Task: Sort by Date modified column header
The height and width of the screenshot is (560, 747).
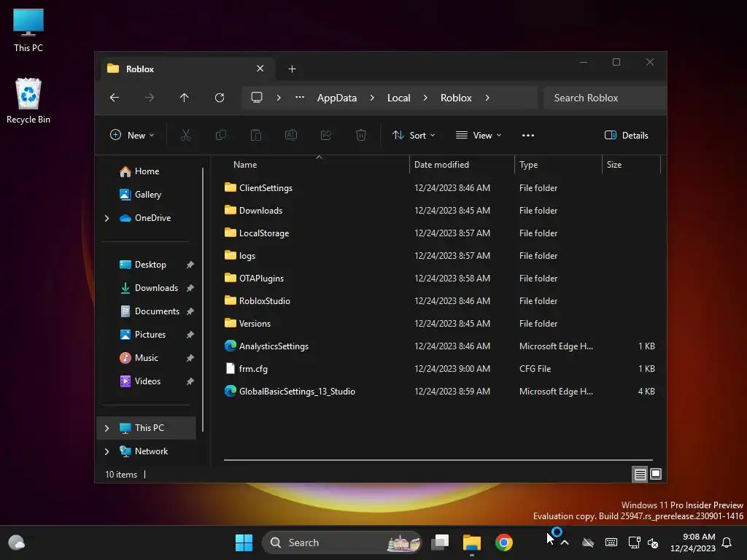Action: (462, 165)
